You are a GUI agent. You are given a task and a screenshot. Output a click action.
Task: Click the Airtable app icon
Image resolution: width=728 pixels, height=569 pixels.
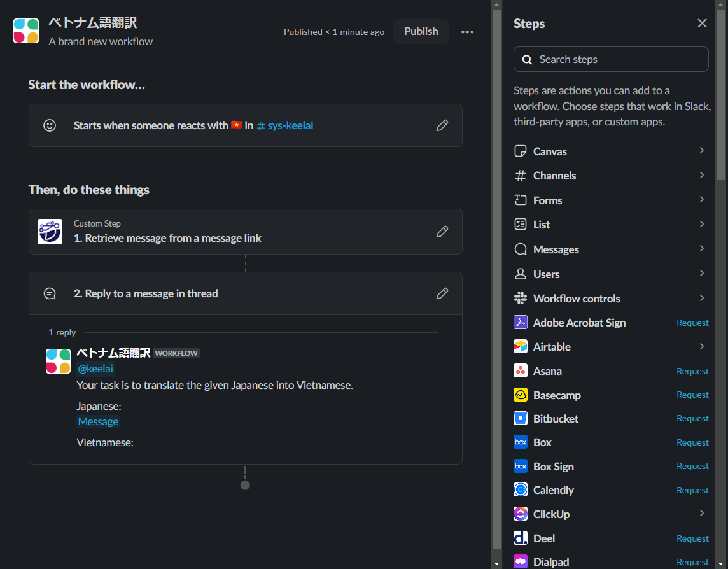point(521,346)
